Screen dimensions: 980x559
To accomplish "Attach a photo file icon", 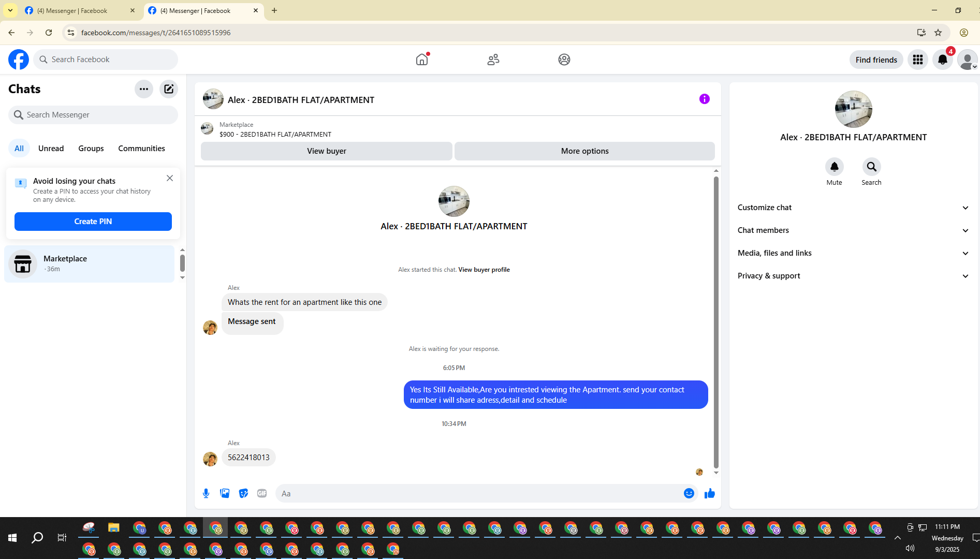I will click(225, 493).
